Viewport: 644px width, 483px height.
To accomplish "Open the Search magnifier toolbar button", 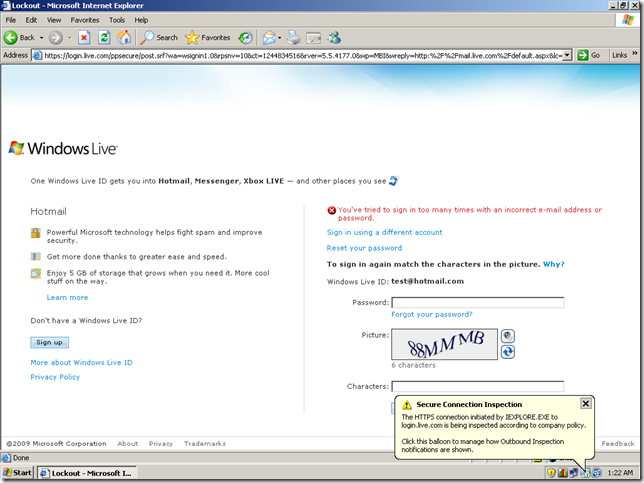I will click(x=159, y=38).
